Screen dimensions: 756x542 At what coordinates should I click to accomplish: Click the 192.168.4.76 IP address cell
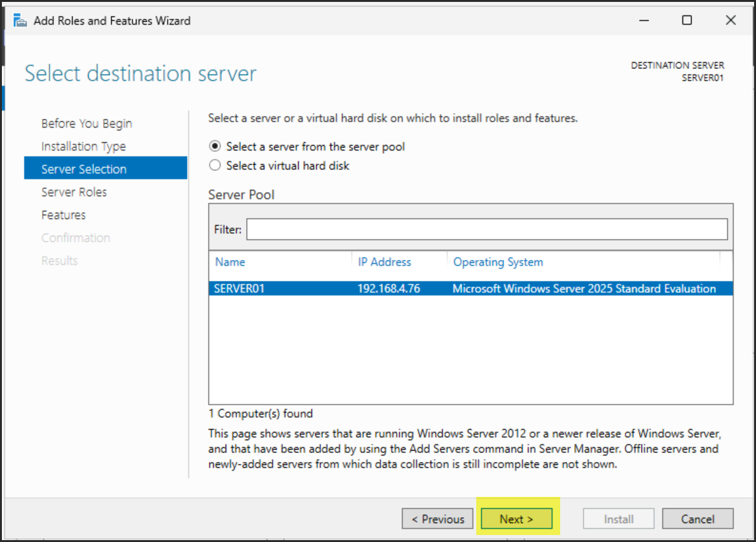[388, 288]
